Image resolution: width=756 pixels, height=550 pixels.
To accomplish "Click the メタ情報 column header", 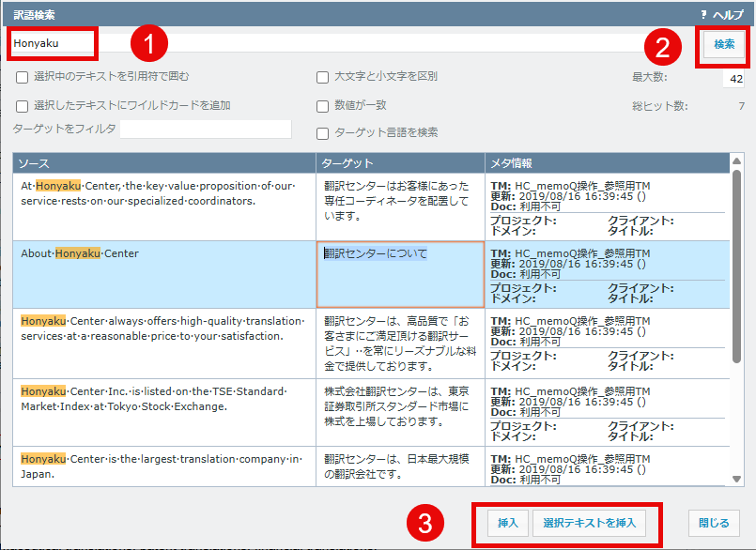I will [x=606, y=163].
